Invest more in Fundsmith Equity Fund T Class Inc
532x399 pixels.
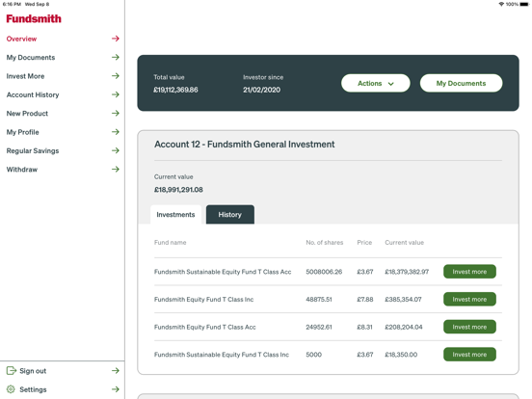(469, 299)
